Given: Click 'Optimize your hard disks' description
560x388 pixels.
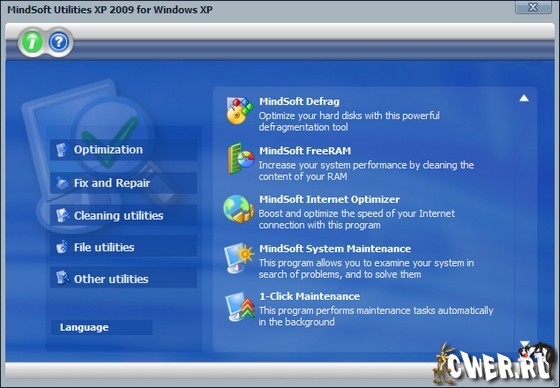Looking at the screenshot, I should coord(349,121).
